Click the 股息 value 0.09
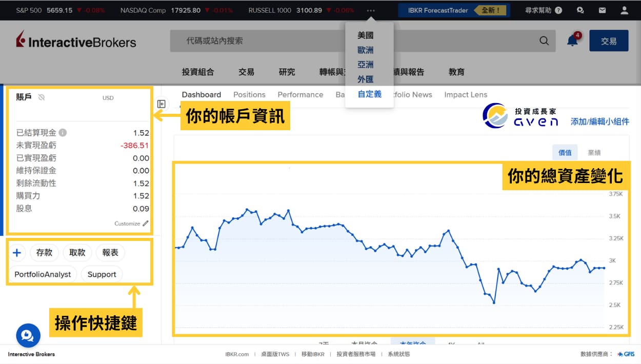This screenshot has height=364, width=641. click(141, 209)
